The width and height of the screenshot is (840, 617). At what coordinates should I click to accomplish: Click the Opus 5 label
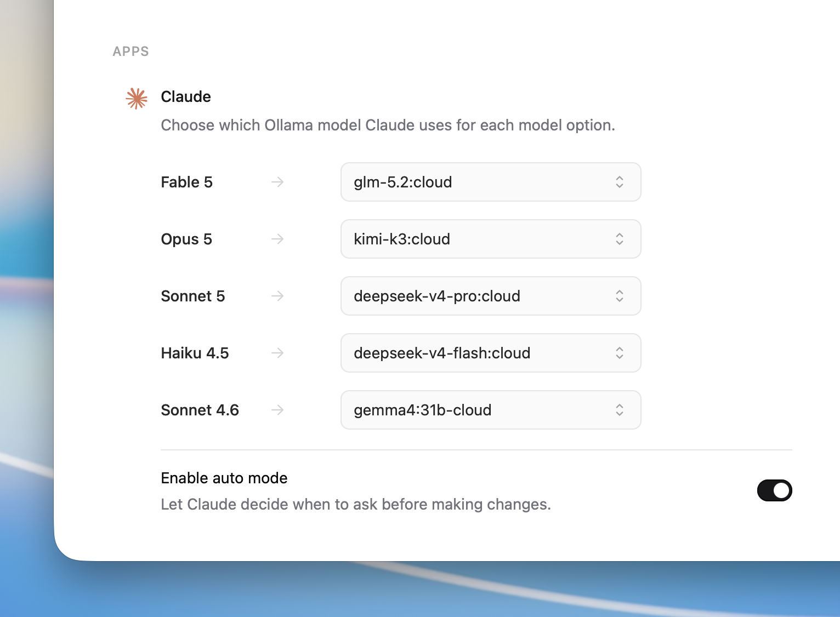(x=186, y=239)
